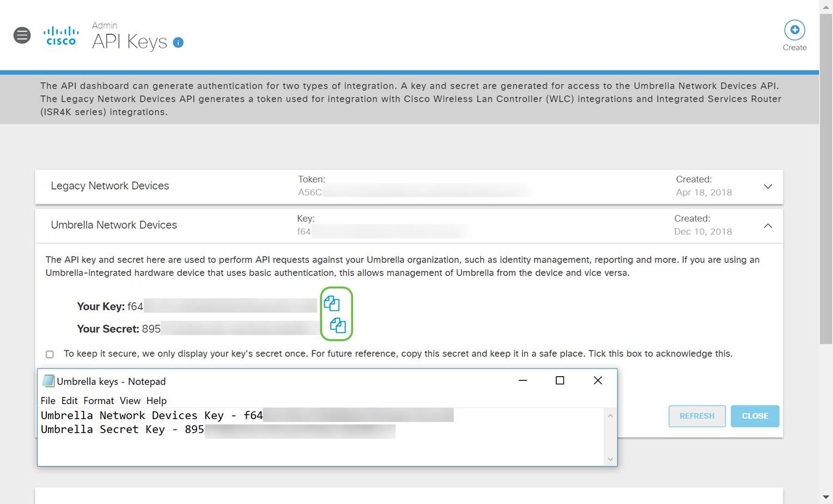Click the Cisco logo
This screenshot has width=833, height=504.
[x=61, y=36]
